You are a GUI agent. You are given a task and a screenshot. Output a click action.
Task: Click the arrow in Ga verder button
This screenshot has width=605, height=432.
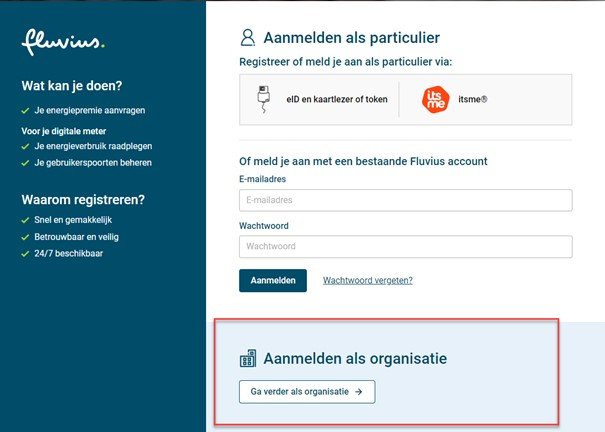pyautogui.click(x=359, y=392)
